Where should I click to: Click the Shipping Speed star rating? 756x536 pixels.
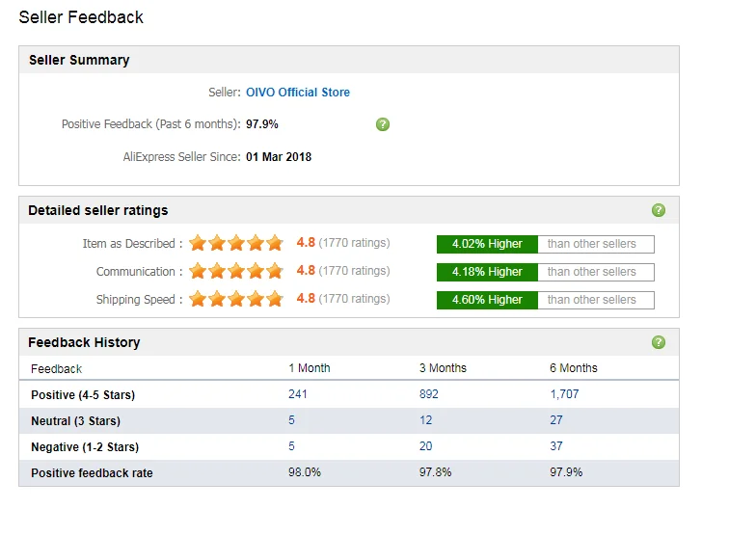[235, 299]
